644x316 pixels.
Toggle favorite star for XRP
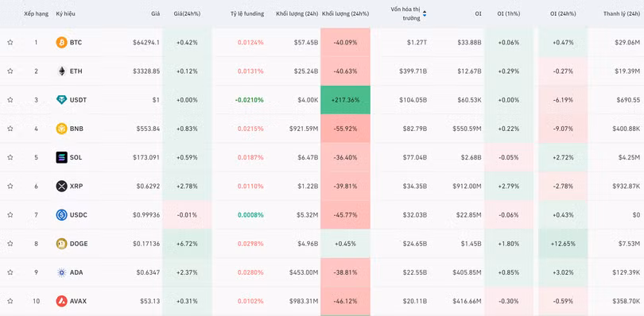coord(10,186)
